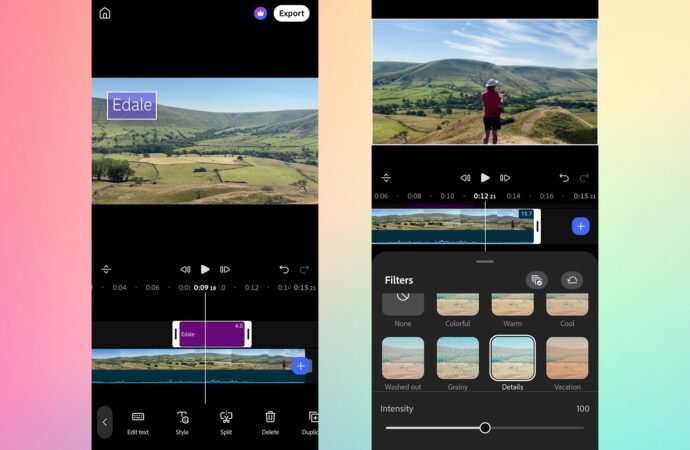The width and height of the screenshot is (690, 450).
Task: Add new clip with plus button, left timeline
Action: pyautogui.click(x=301, y=366)
